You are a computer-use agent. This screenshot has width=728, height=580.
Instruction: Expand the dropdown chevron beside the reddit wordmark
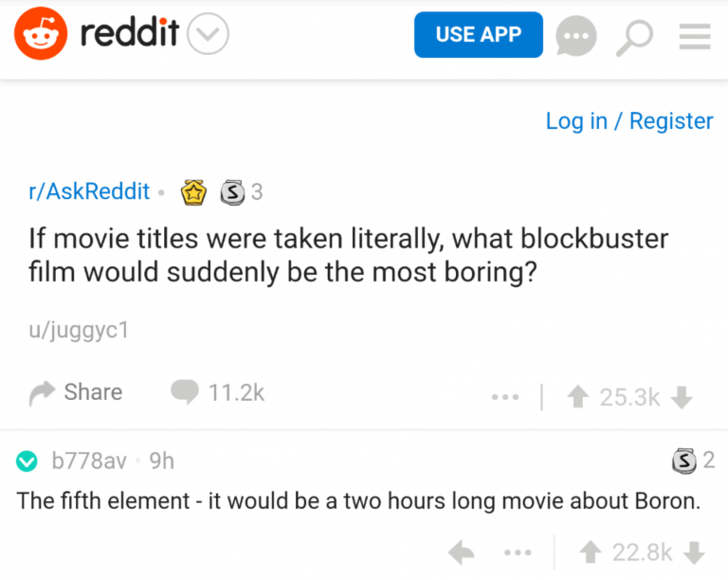point(208,36)
